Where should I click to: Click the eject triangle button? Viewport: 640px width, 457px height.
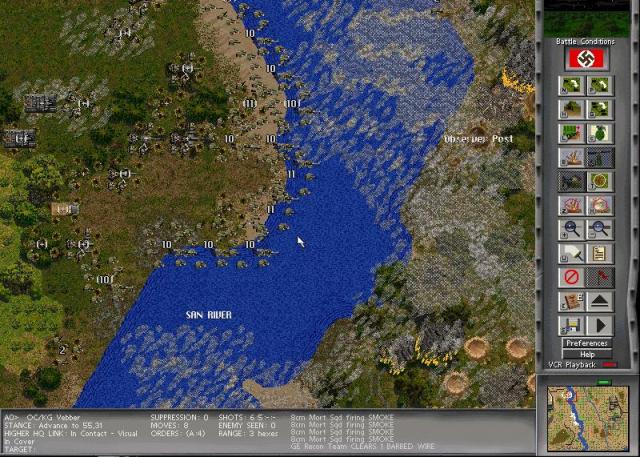600,301
